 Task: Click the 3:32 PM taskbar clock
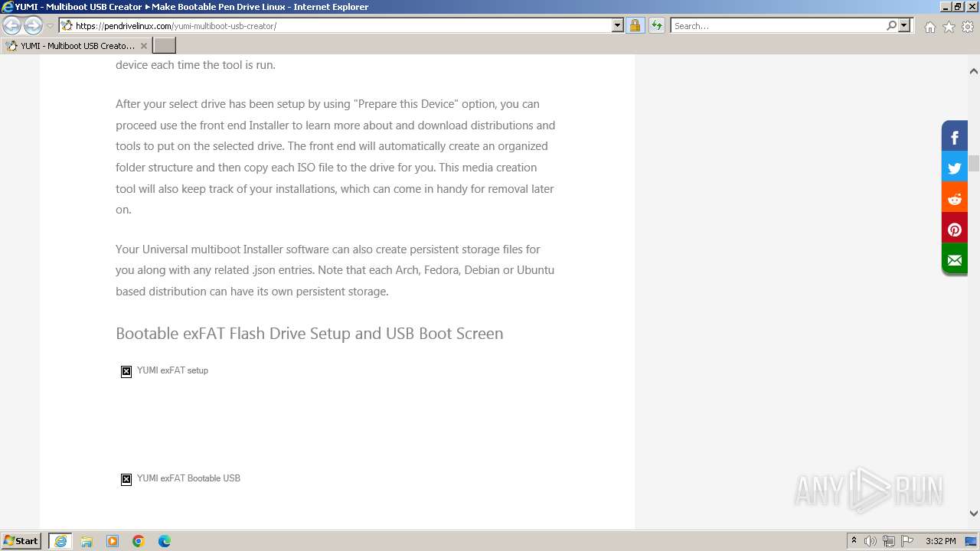click(x=940, y=541)
